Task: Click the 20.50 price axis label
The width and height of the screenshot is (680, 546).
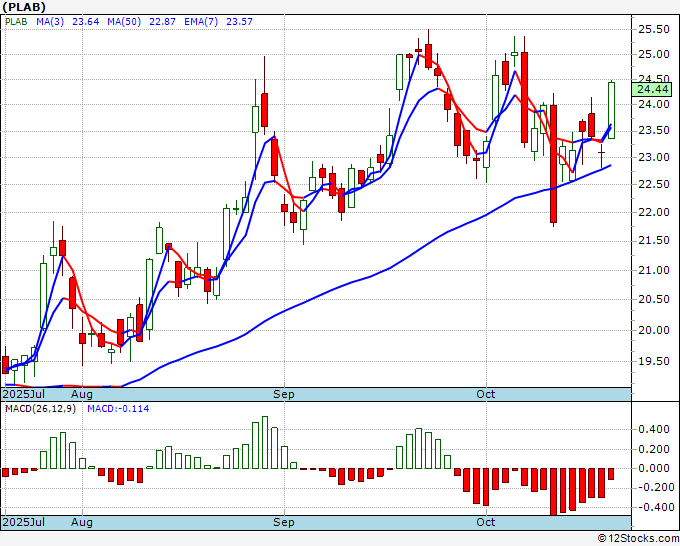Action: pyautogui.click(x=654, y=299)
